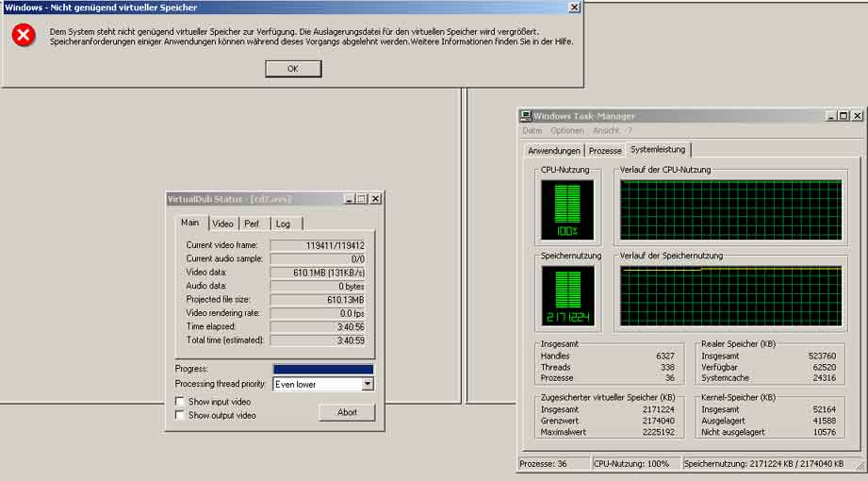The height and width of the screenshot is (481, 868).
Task: Open the Ansicht menu in Task Manager
Action: click(606, 131)
